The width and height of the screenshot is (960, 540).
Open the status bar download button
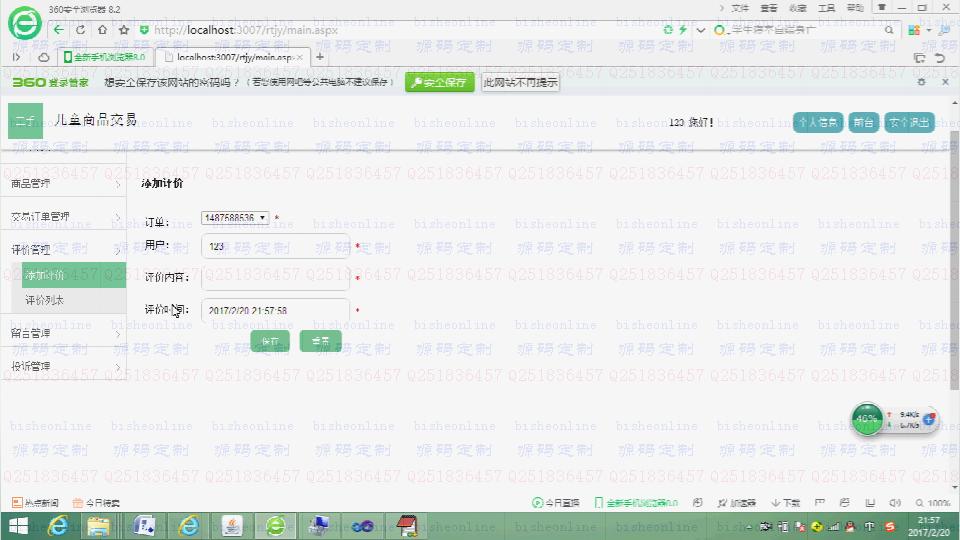pyautogui.click(x=786, y=503)
